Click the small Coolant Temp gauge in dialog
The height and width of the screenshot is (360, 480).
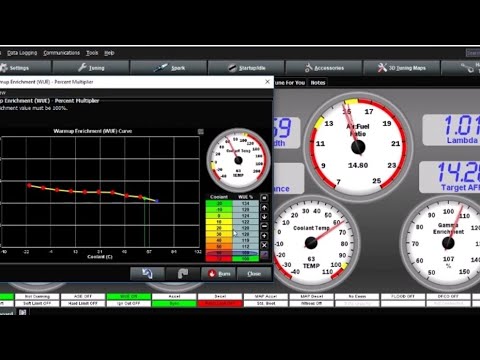coord(238,160)
